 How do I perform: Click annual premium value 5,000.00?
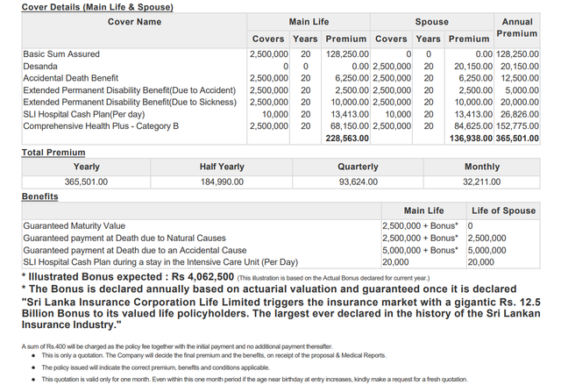tap(522, 90)
